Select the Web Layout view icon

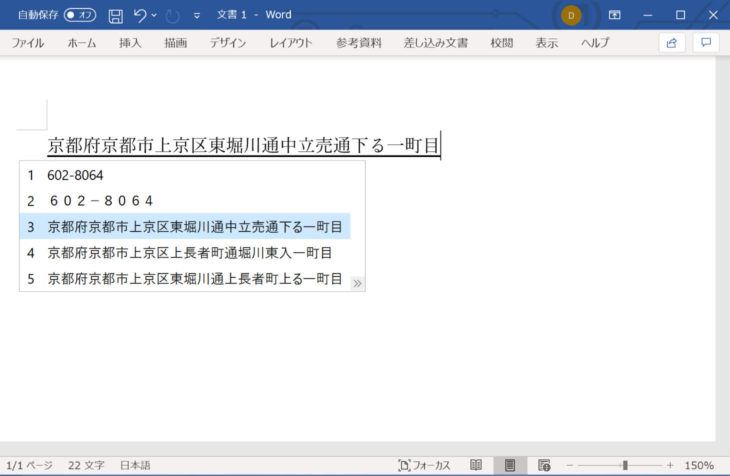click(x=544, y=465)
